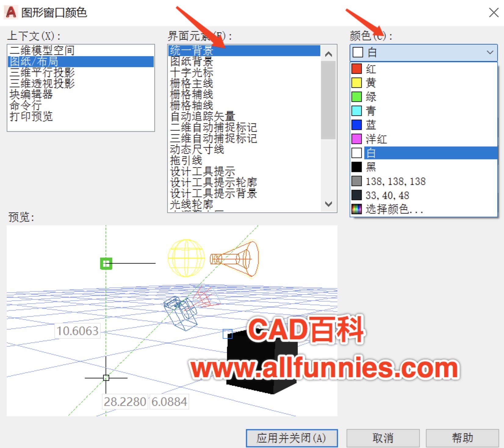The height and width of the screenshot is (448, 504).
Task: Choose 洋红 magenta color option
Action: point(424,139)
